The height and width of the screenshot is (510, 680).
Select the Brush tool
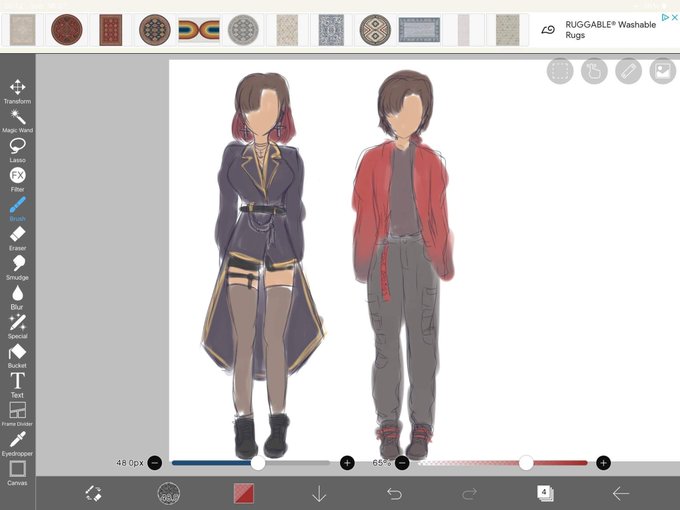17,209
